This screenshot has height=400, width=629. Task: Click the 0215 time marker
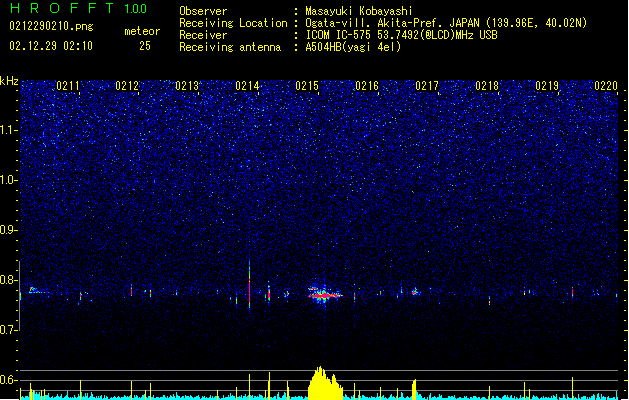[307, 86]
